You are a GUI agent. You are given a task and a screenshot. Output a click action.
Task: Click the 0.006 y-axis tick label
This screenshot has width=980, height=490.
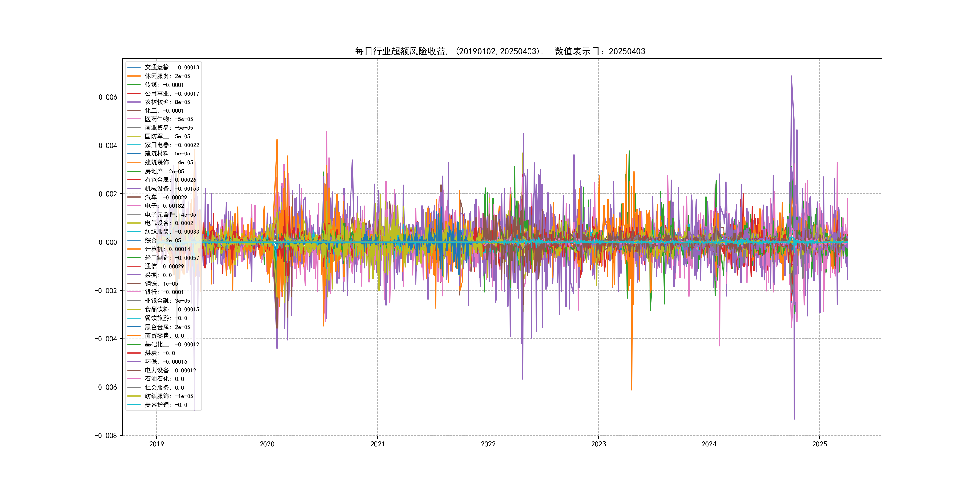tap(108, 97)
